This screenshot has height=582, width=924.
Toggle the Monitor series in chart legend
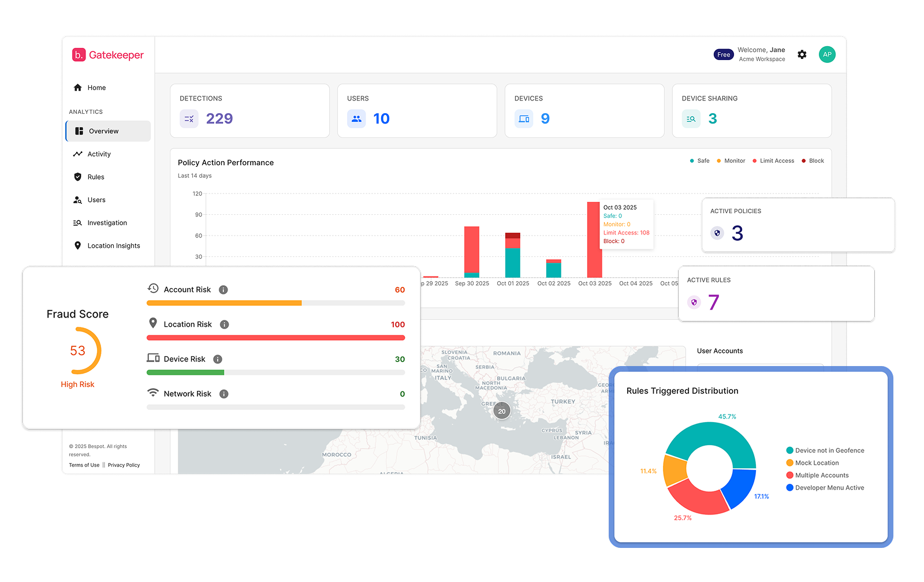731,161
